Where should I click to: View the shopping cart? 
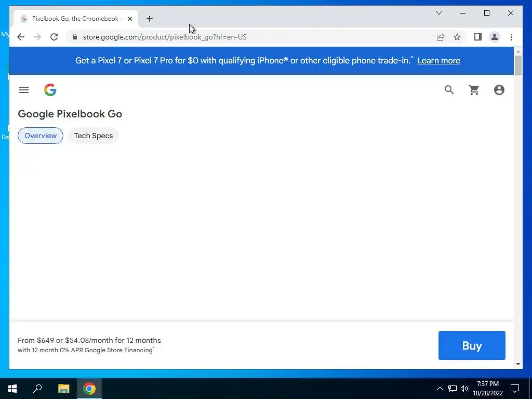point(474,90)
